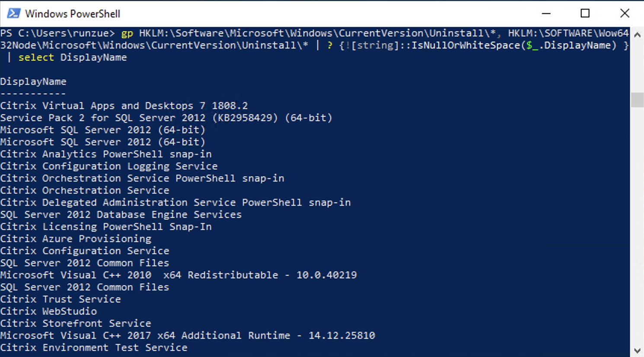Select the SQL Server 2012 Database Engine Services line
Viewport: 644px width, 357px height.
click(121, 214)
